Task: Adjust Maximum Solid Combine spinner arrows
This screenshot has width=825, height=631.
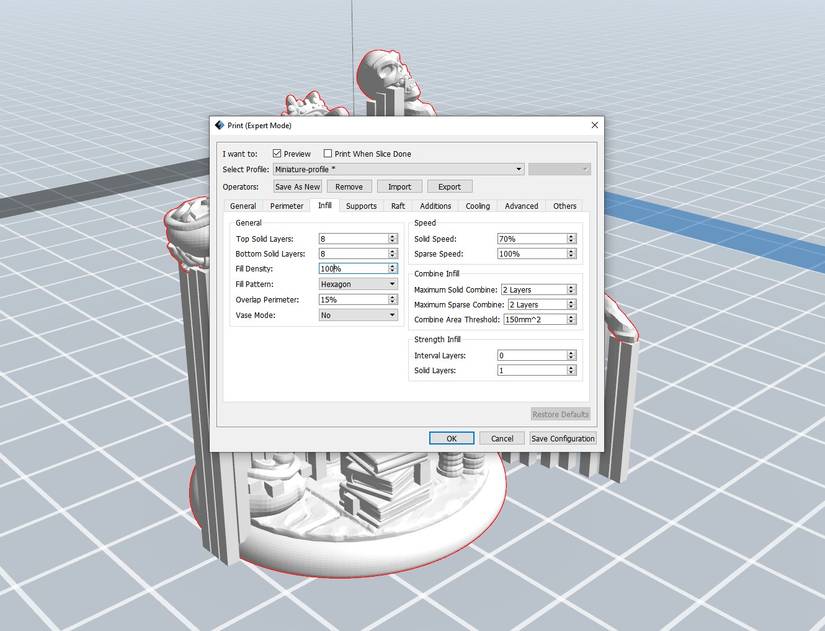Action: click(x=571, y=289)
